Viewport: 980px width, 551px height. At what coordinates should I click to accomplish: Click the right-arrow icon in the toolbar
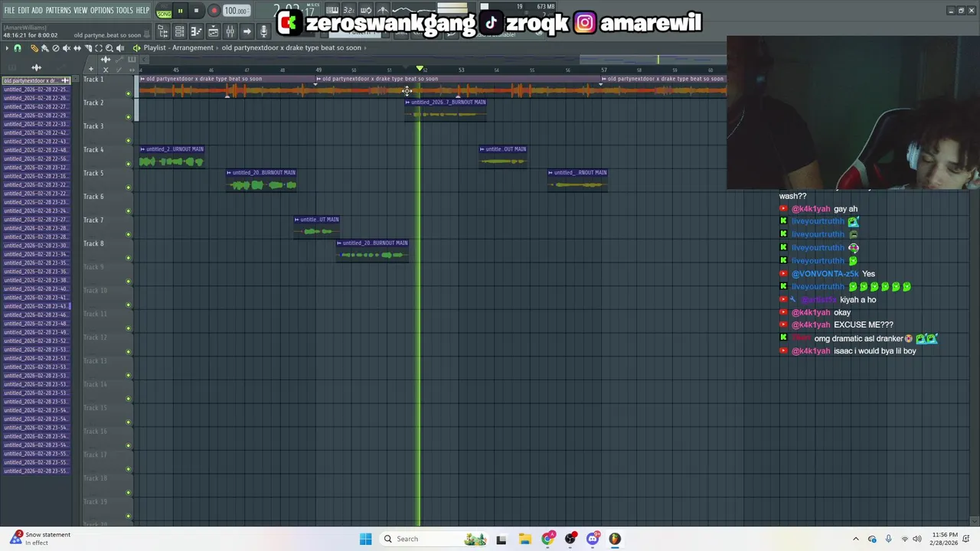pos(247,31)
